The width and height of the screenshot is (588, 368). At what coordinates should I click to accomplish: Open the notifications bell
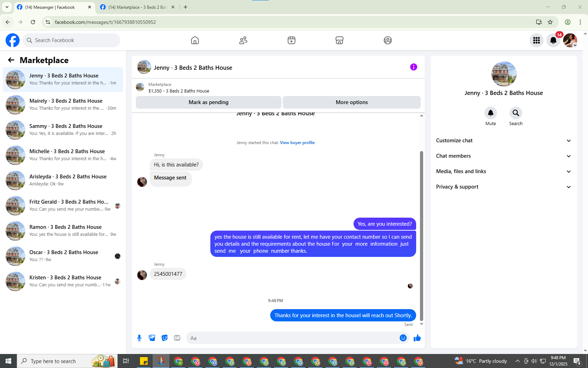[x=553, y=40]
